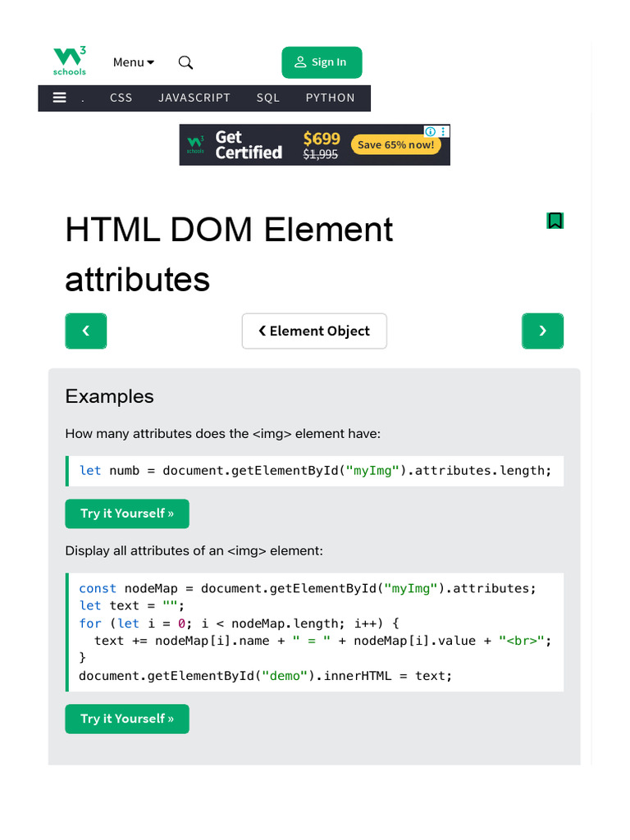
Task: Go to previous page green arrow
Action: (85, 331)
